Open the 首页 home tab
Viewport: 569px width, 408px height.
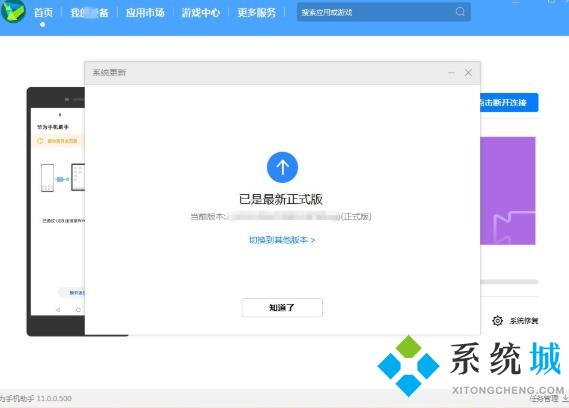click(x=43, y=13)
